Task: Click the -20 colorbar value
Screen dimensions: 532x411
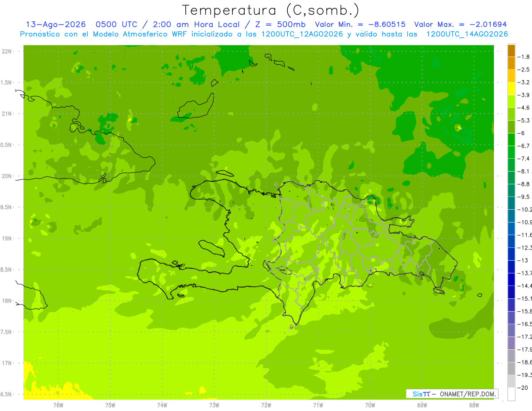Action: (x=522, y=388)
